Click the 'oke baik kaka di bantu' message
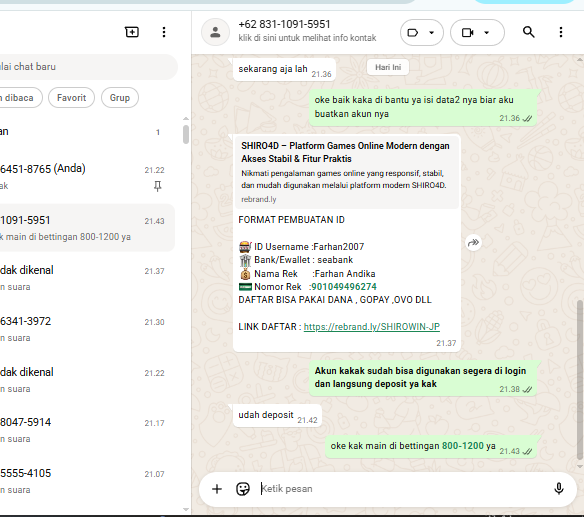 tap(423, 107)
